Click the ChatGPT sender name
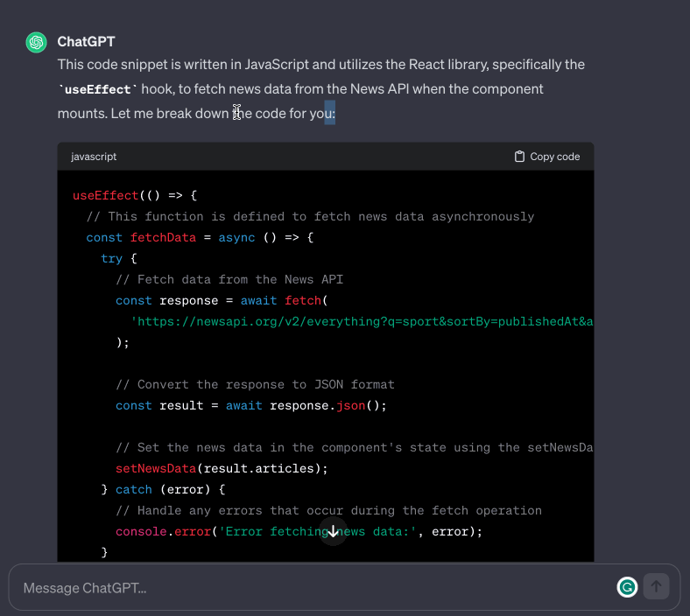 [x=86, y=42]
